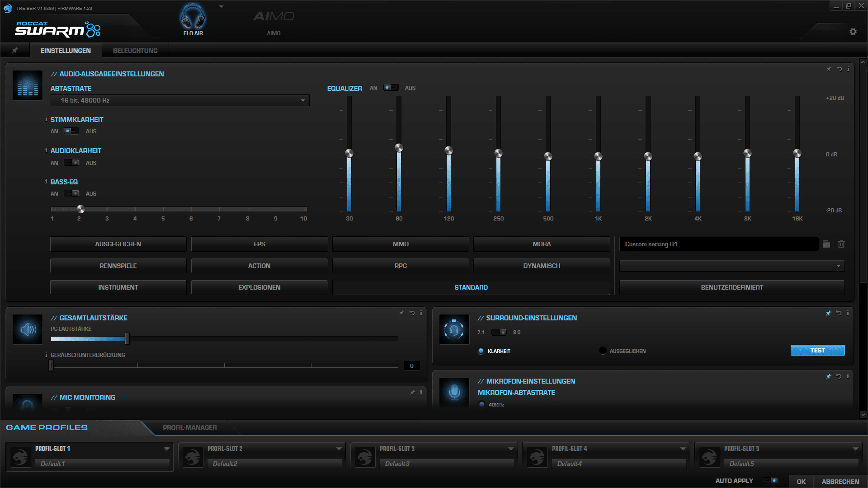Apply the FPS equalizer preset
Screen dimensions: 868x488
pyautogui.click(x=259, y=244)
